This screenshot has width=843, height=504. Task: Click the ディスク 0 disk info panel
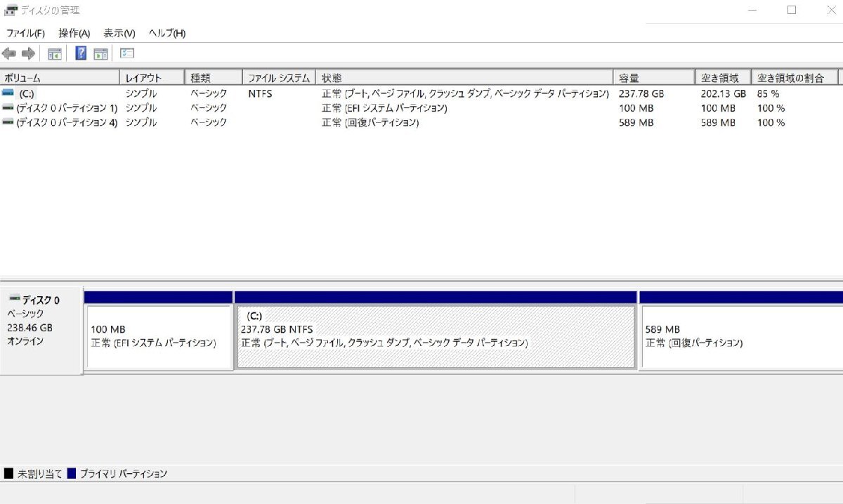41,331
